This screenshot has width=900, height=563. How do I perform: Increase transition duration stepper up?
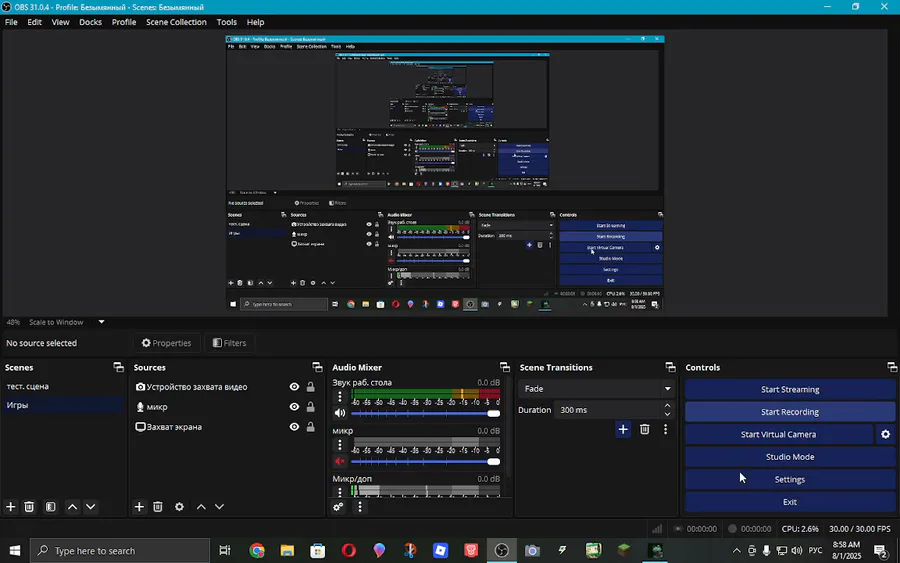[667, 406]
